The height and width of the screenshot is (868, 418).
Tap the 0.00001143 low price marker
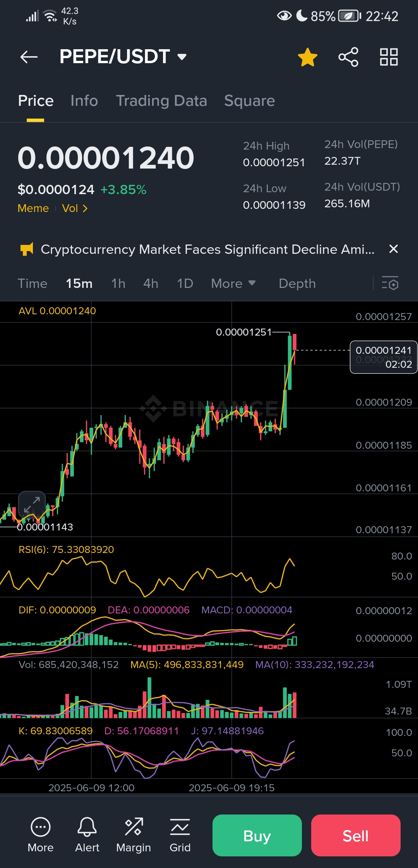[x=45, y=527]
